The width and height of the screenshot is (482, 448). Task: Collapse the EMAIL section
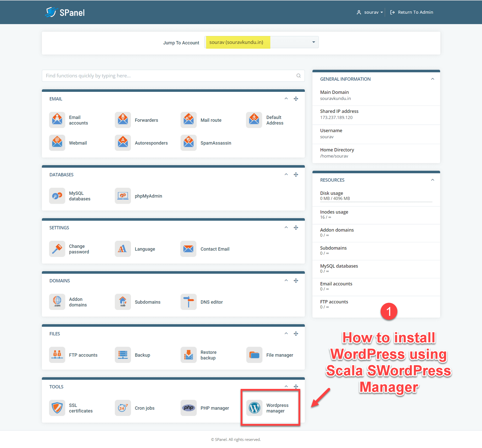tap(286, 99)
